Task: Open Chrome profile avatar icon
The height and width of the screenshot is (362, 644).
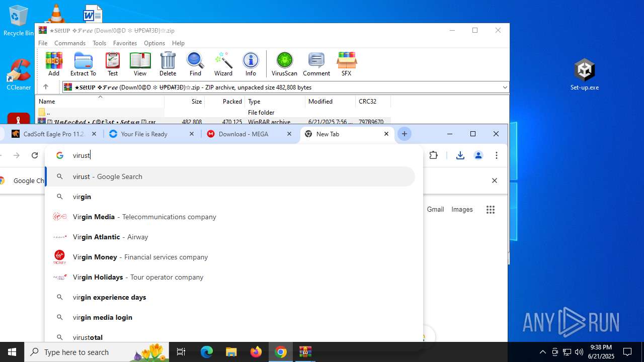Action: pyautogui.click(x=478, y=155)
